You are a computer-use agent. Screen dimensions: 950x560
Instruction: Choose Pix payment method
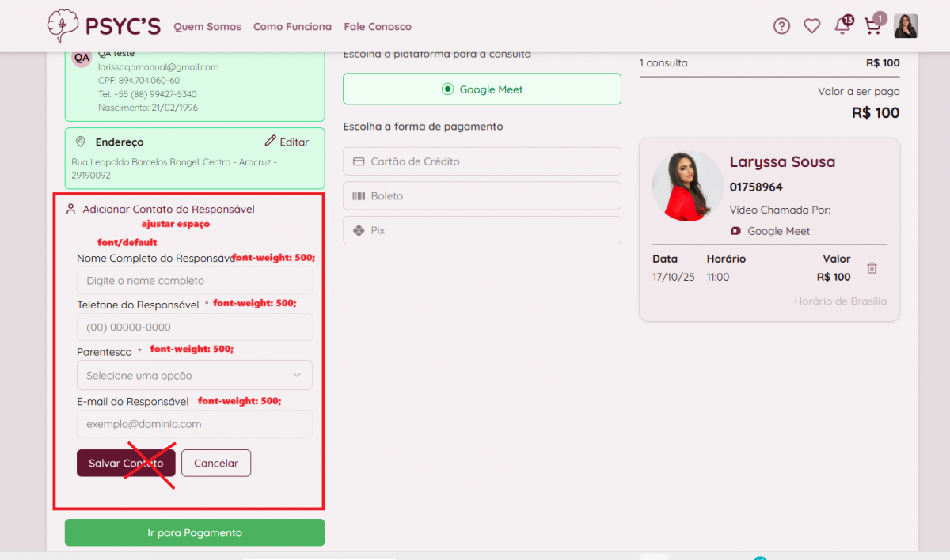(x=481, y=231)
